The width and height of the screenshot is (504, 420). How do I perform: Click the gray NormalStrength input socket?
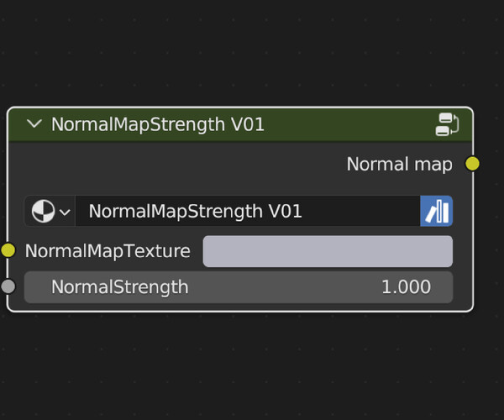[x=8, y=286]
